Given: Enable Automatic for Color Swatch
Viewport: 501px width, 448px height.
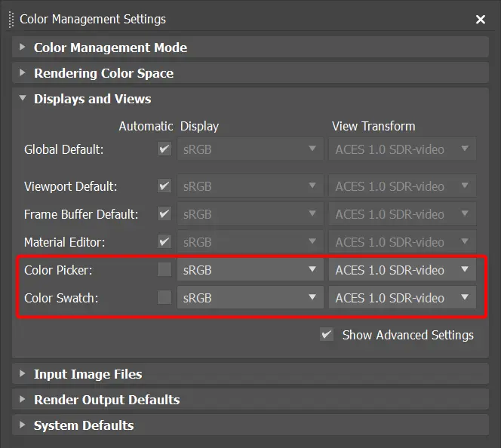Looking at the screenshot, I should coord(164,297).
